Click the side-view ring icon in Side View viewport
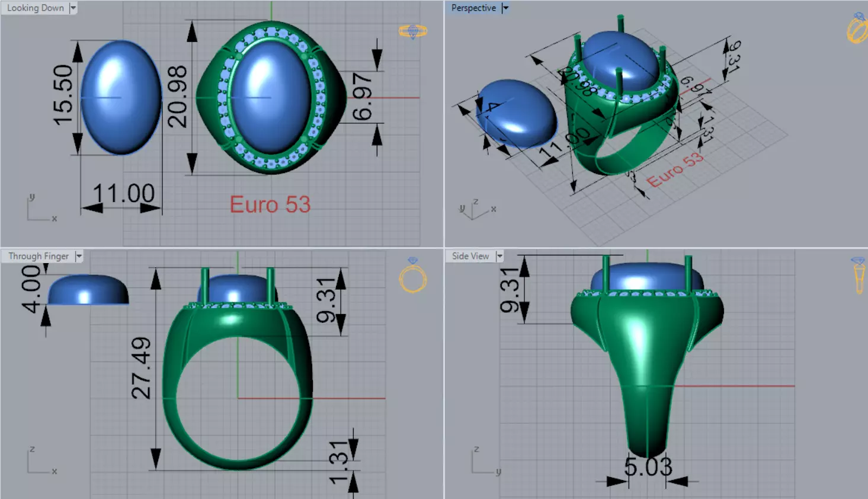868x499 pixels. tap(859, 275)
